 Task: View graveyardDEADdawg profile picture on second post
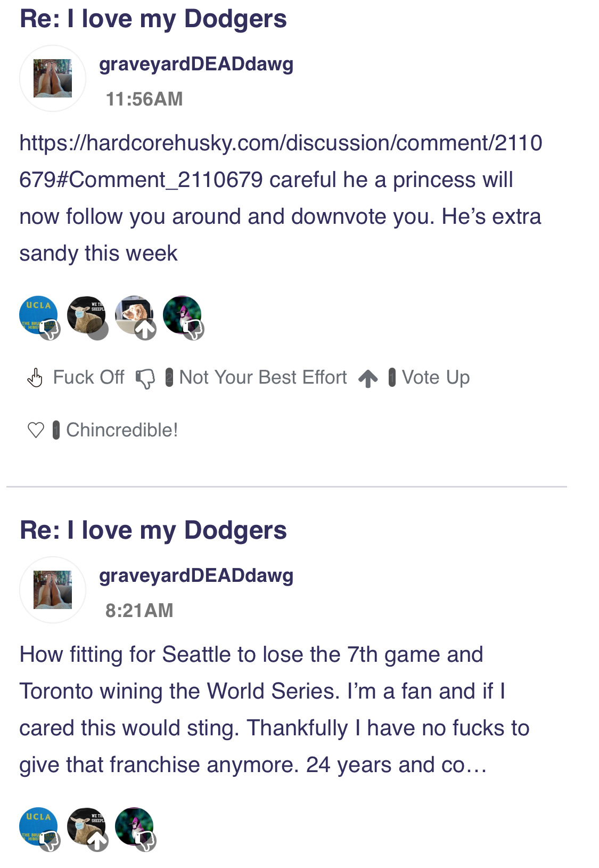pos(53,590)
